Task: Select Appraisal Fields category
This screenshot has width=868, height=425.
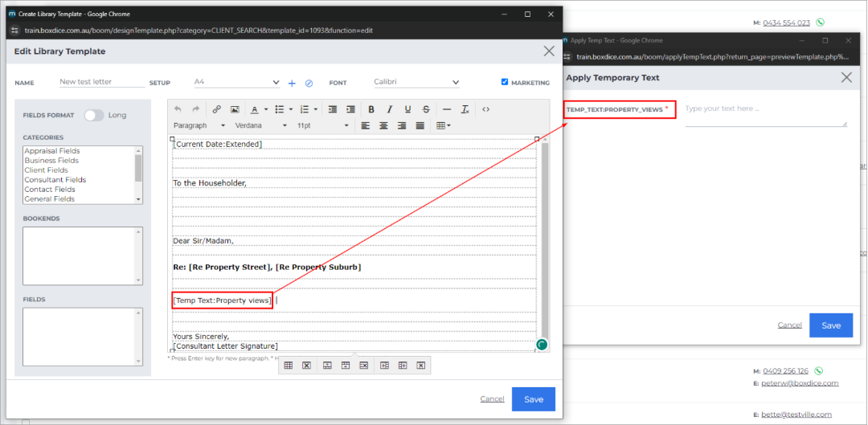Action: 52,150
